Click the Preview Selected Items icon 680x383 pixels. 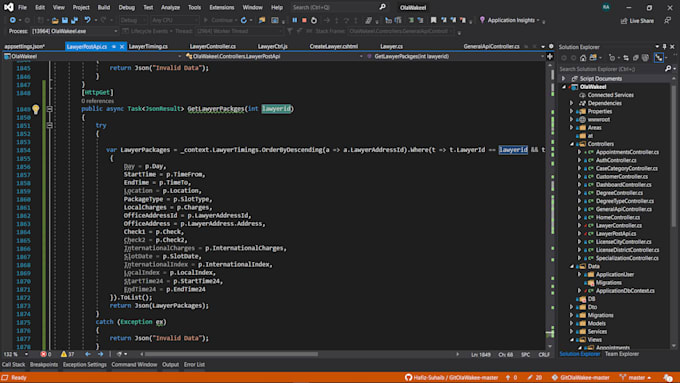coord(659,58)
